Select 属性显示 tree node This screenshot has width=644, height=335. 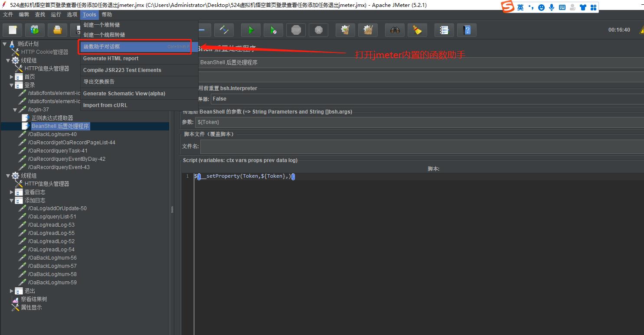point(31,307)
